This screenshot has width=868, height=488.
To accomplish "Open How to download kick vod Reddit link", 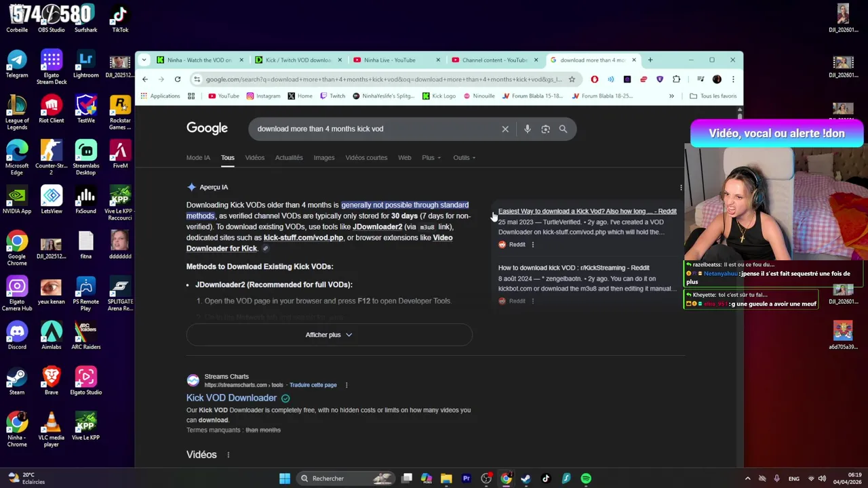I will click(574, 268).
